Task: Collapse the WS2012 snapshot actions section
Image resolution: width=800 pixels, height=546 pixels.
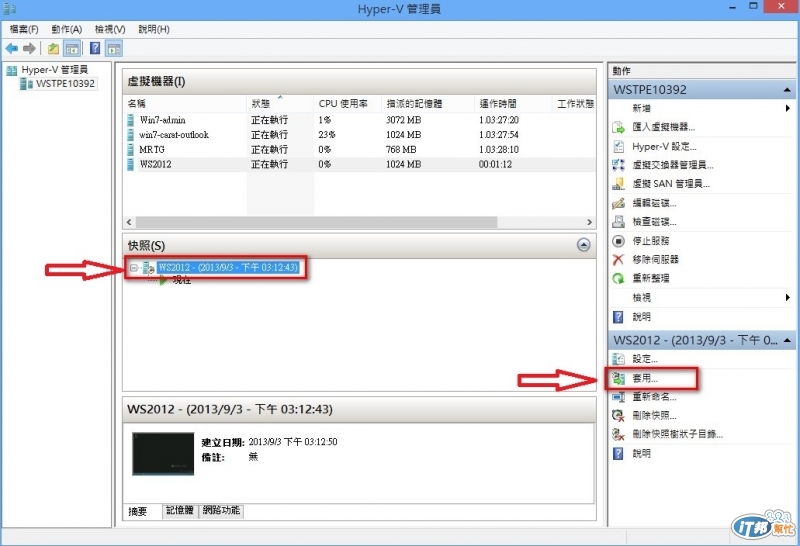Action: click(x=787, y=340)
